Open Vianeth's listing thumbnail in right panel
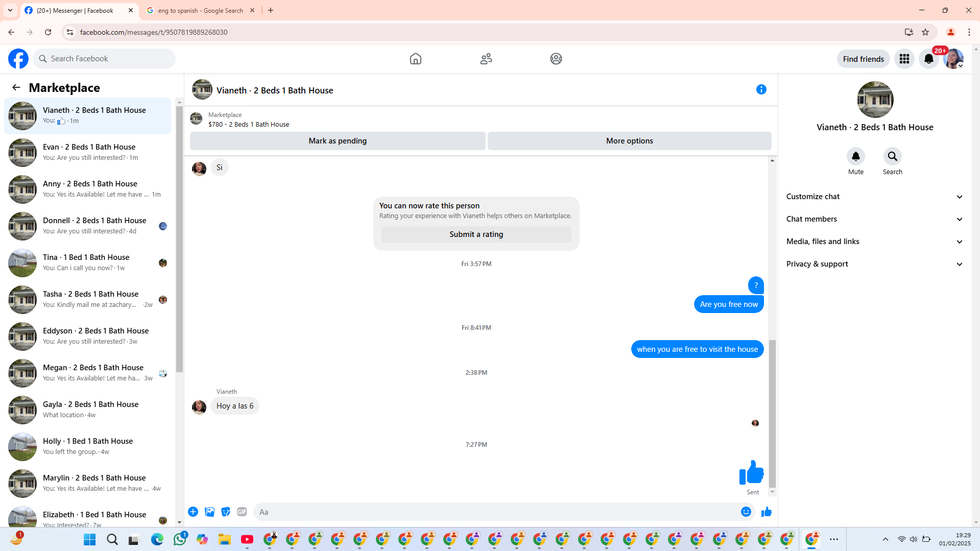980x551 pixels. coord(875,100)
